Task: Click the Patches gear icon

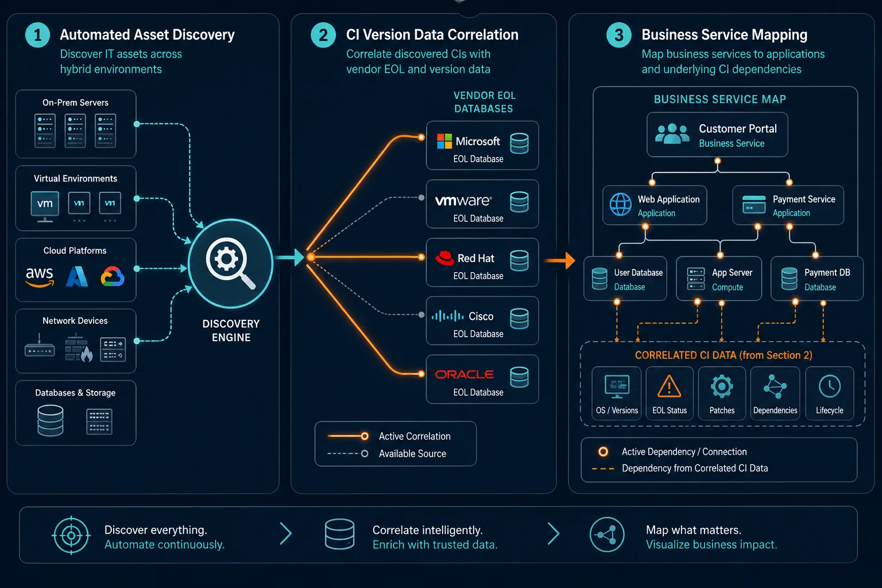Action: 722,386
